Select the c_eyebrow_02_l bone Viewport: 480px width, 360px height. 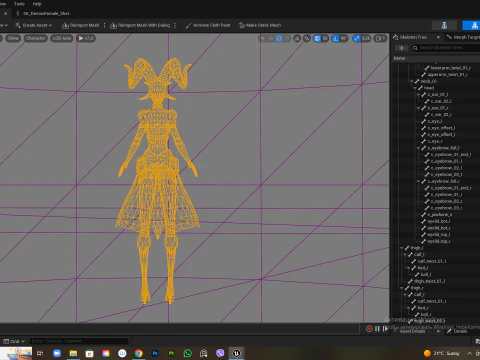coord(446,168)
